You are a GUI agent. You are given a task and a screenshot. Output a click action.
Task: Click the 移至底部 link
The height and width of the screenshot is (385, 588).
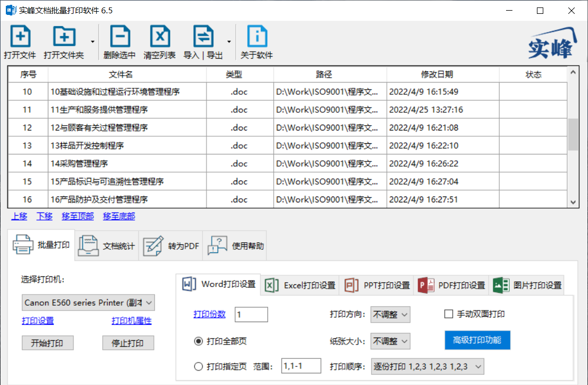[x=119, y=216]
